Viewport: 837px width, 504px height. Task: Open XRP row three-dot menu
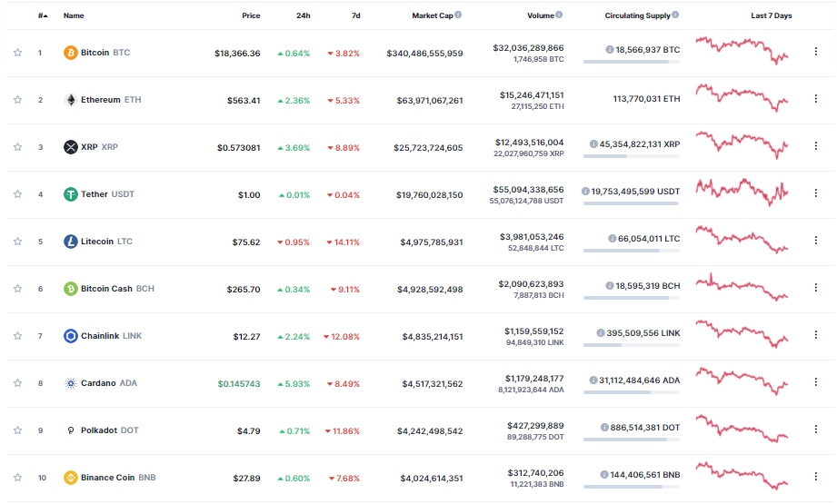(816, 145)
